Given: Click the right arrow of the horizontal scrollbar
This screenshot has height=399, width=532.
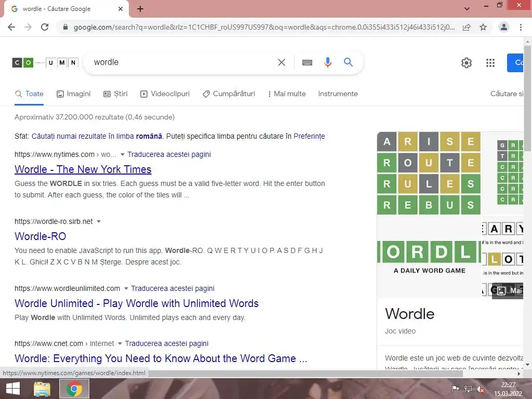Looking at the screenshot, I should pyautogui.click(x=519, y=374).
